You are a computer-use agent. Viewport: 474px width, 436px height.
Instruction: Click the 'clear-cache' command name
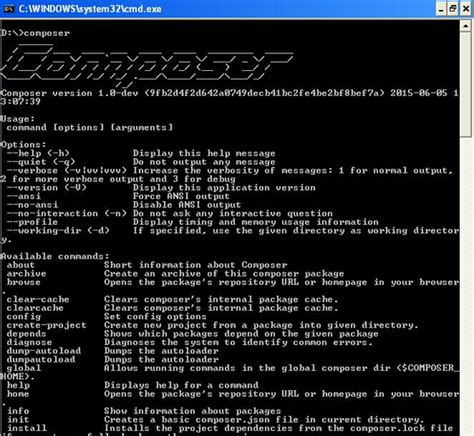tap(38, 299)
